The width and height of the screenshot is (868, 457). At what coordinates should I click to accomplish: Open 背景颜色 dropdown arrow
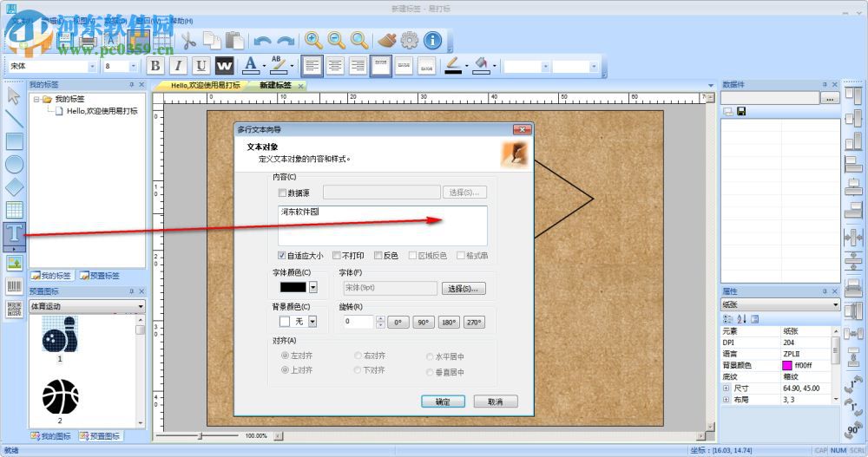[312, 321]
